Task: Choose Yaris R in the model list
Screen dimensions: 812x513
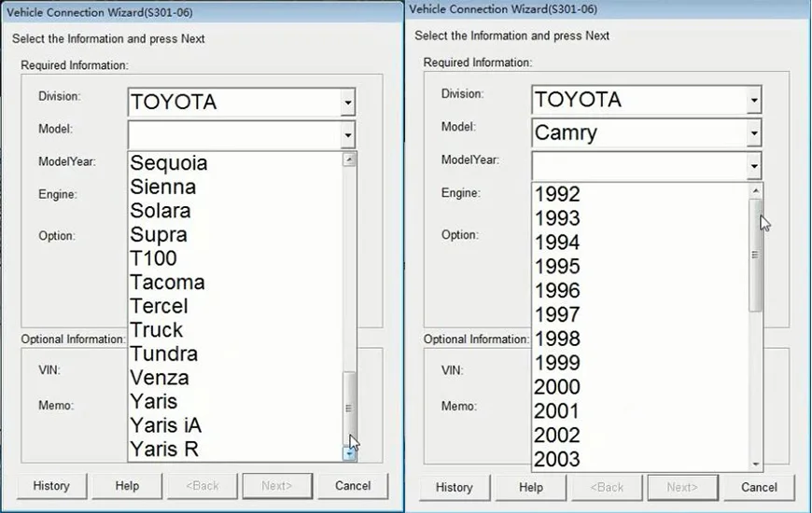Action: (x=235, y=449)
